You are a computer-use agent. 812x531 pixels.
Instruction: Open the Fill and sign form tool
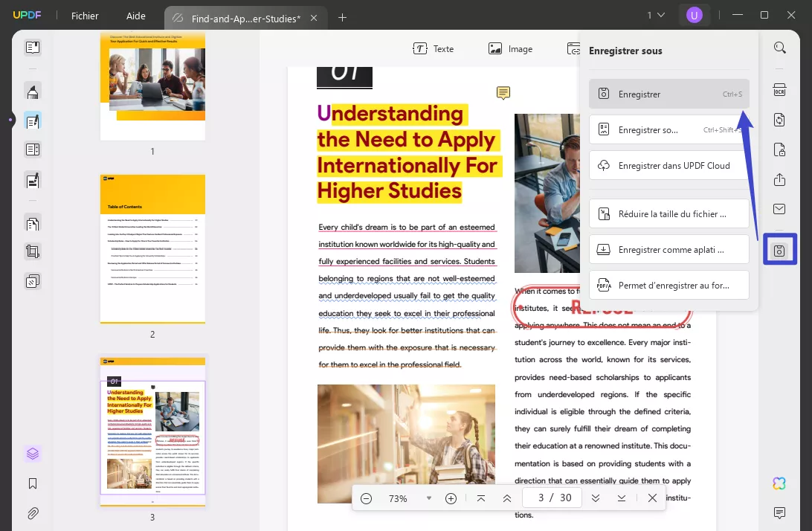click(33, 180)
